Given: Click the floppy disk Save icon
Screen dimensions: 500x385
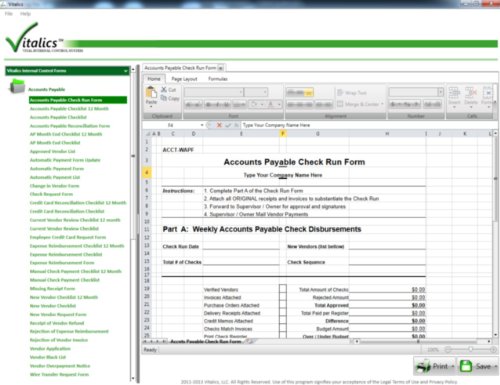Looking at the screenshot, I should point(466,366).
